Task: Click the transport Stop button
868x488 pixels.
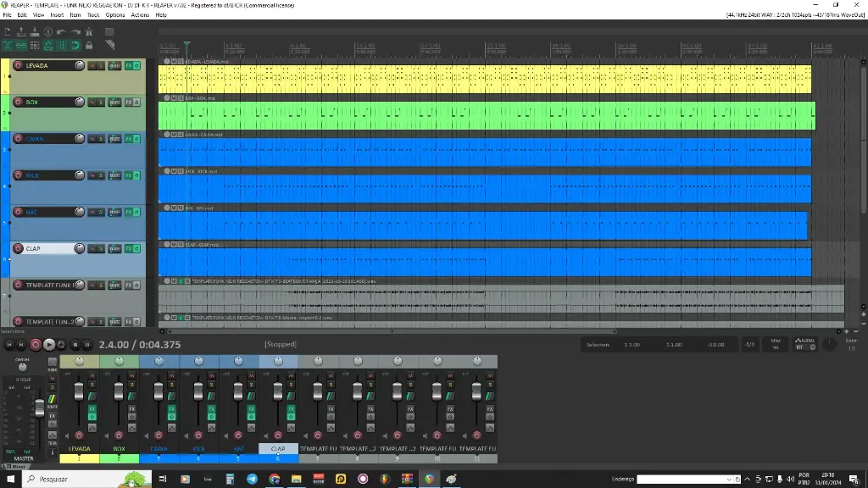Action: [x=75, y=345]
